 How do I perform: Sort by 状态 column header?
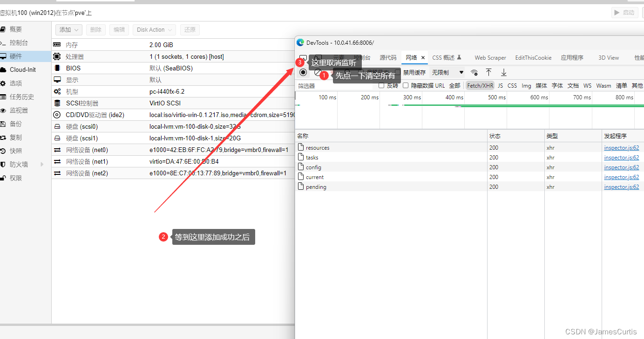[515, 136]
